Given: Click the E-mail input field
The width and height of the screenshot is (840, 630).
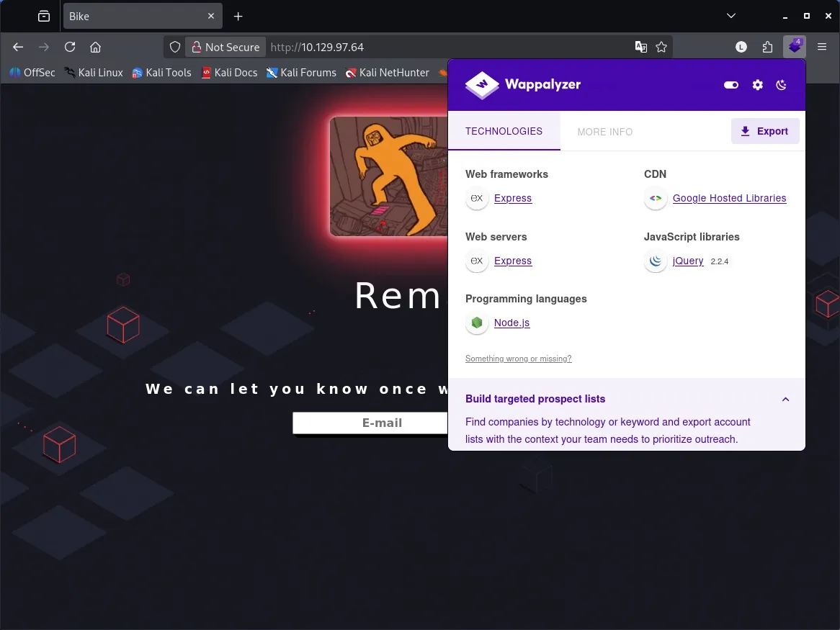Looking at the screenshot, I should [x=370, y=423].
